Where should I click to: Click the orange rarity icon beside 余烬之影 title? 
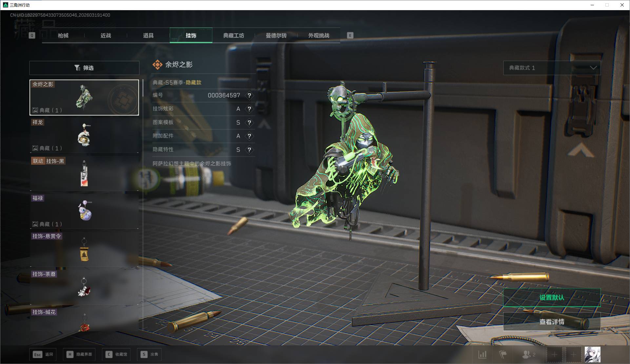pos(157,65)
